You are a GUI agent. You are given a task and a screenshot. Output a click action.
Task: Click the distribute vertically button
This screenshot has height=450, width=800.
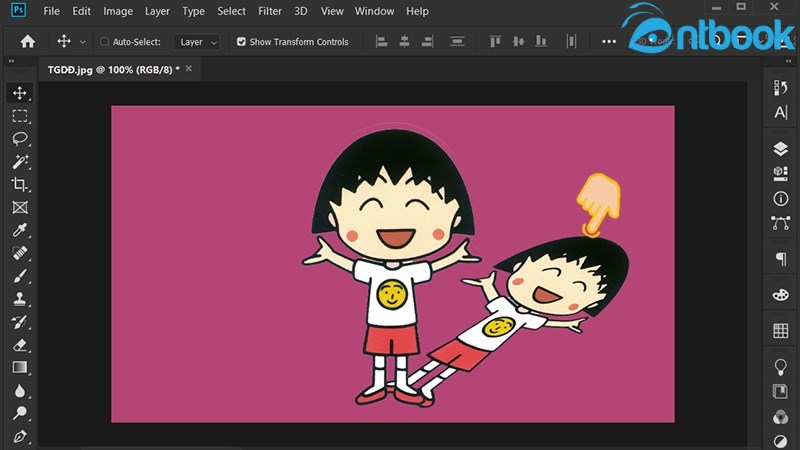[x=457, y=41]
